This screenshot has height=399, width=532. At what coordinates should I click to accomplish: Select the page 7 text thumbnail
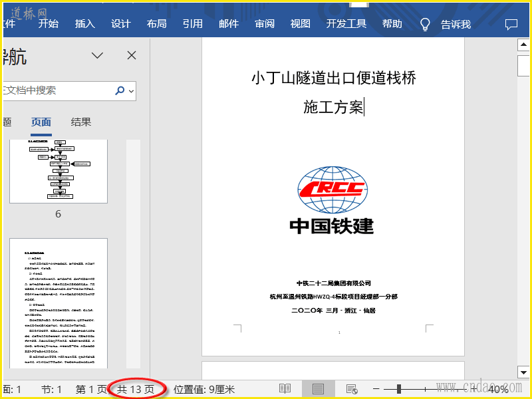pos(59,303)
